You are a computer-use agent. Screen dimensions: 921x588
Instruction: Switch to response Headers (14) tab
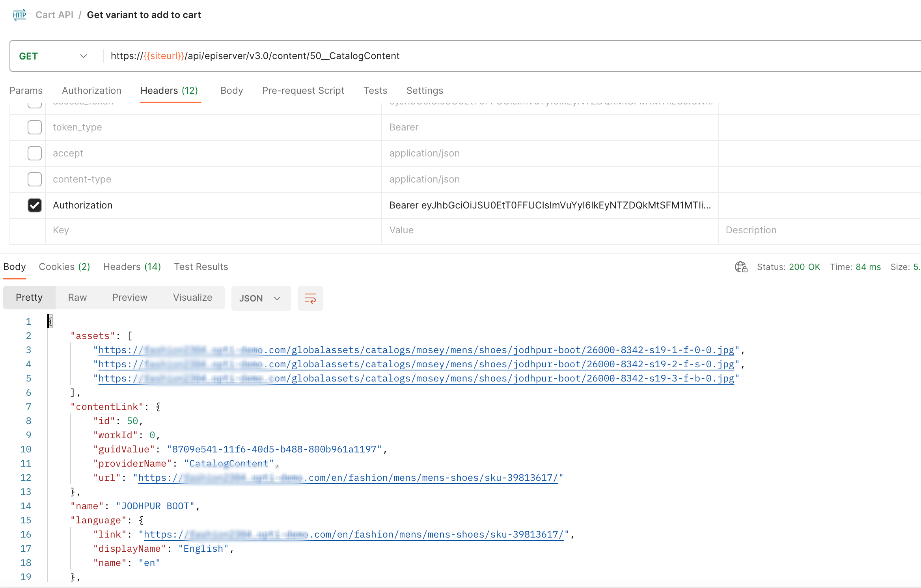click(x=132, y=267)
